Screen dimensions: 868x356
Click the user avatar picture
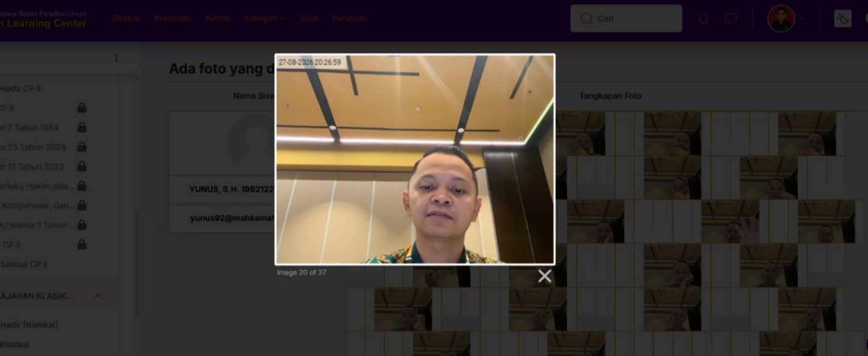[781, 18]
